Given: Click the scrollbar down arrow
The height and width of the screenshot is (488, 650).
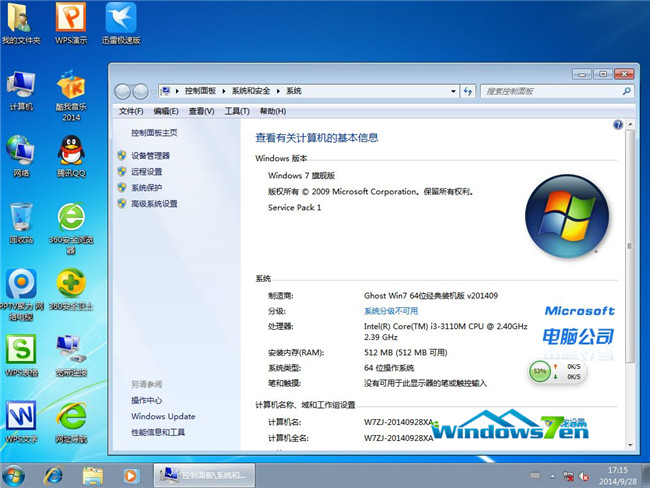Looking at the screenshot, I should click(630, 445).
